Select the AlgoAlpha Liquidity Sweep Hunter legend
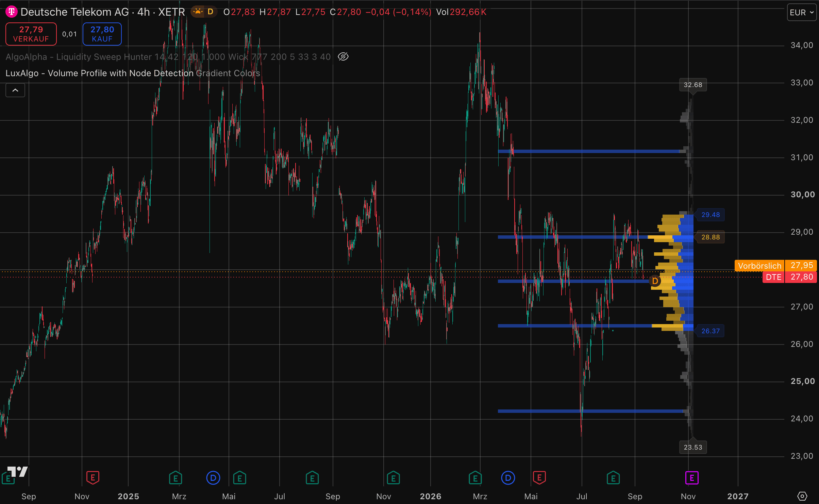 (168, 57)
